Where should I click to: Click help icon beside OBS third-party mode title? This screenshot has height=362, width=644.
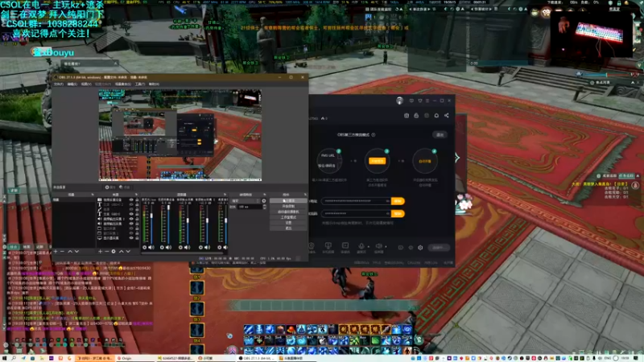tap(374, 134)
